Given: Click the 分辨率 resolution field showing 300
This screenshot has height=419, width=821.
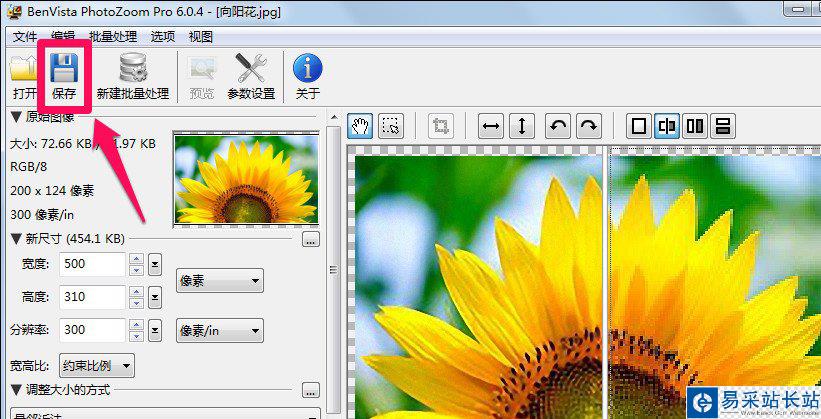Looking at the screenshot, I should click(x=92, y=330).
